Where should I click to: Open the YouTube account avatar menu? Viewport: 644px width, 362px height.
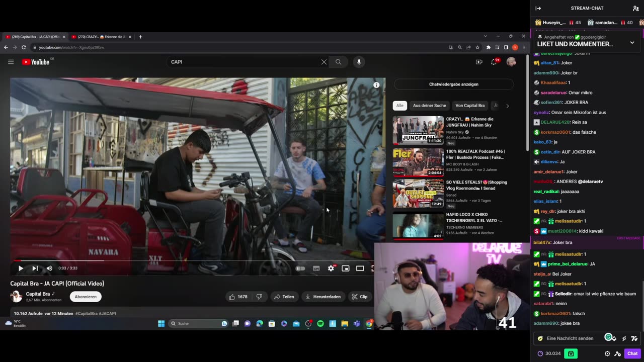coord(511,62)
